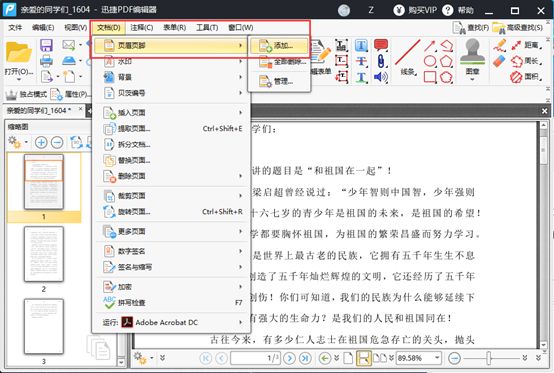Click the zoom slider handle
The height and width of the screenshot is (373, 554).
pyautogui.click(x=489, y=358)
